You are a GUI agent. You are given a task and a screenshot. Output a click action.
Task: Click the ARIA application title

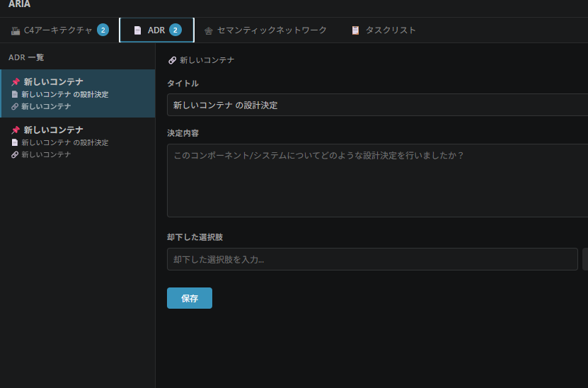(x=20, y=4)
